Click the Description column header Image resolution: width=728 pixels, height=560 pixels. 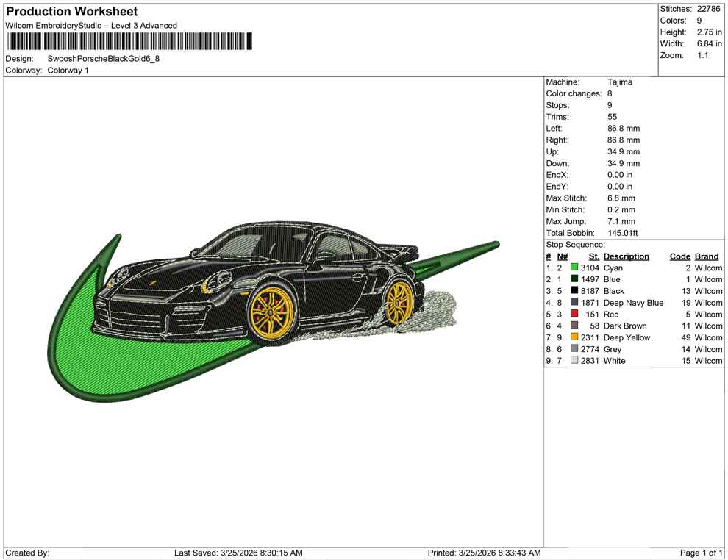click(627, 256)
